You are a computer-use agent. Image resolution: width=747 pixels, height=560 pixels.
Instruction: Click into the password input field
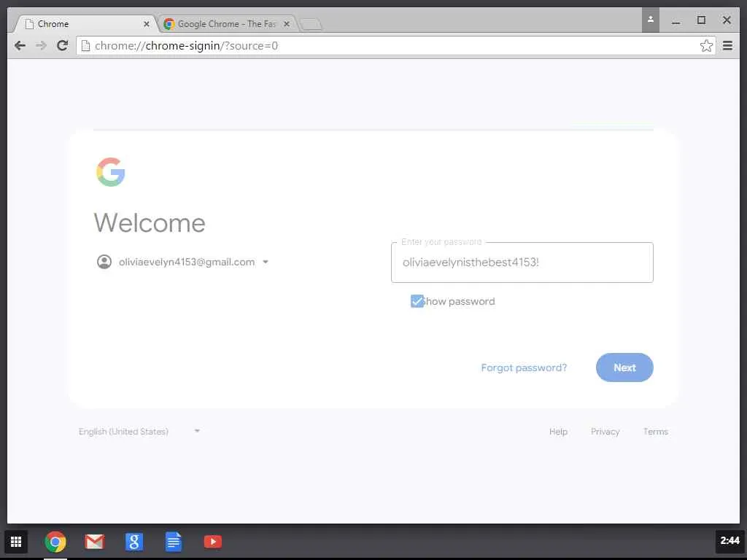(522, 262)
